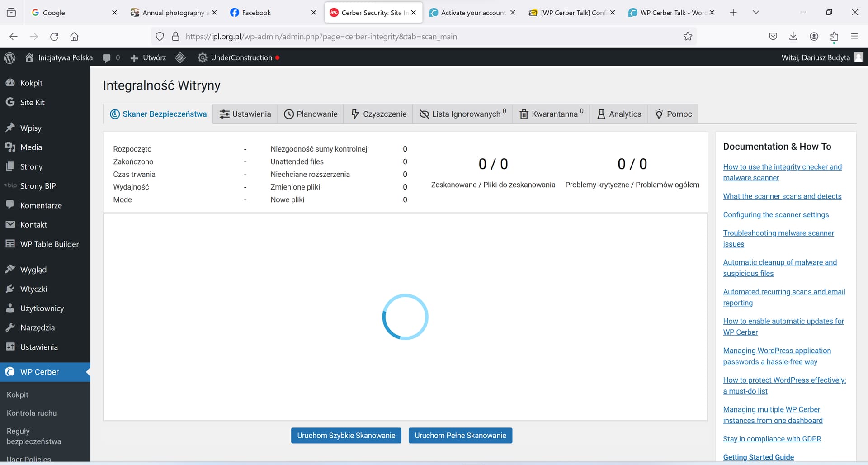
Task: Click the WordPress logo in admin bar
Action: (x=9, y=57)
